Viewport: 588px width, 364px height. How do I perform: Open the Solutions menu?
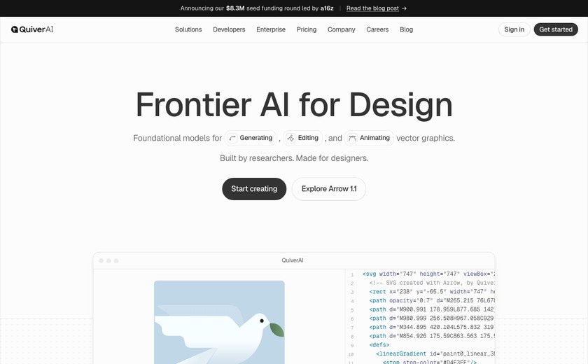click(x=188, y=29)
